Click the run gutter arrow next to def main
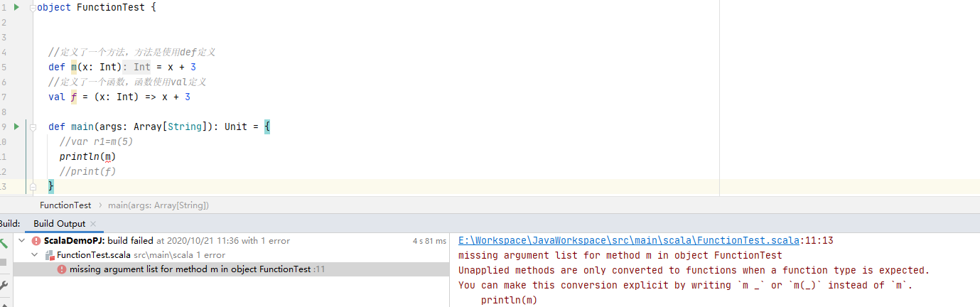Screen dimensions: 980x307 tap(16, 126)
